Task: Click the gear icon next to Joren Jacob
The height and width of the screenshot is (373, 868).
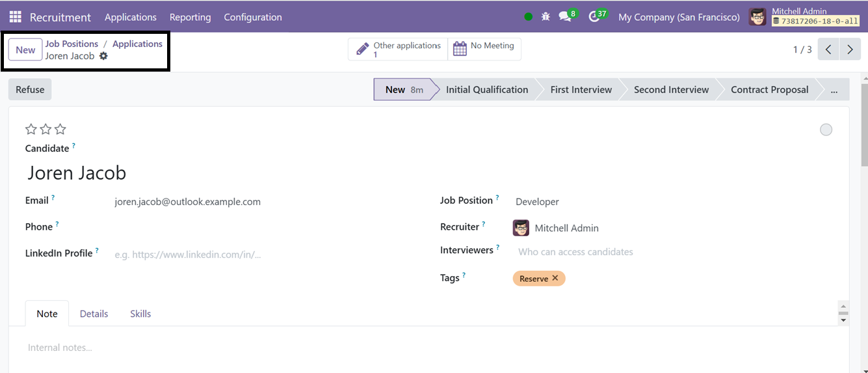Action: click(x=103, y=56)
